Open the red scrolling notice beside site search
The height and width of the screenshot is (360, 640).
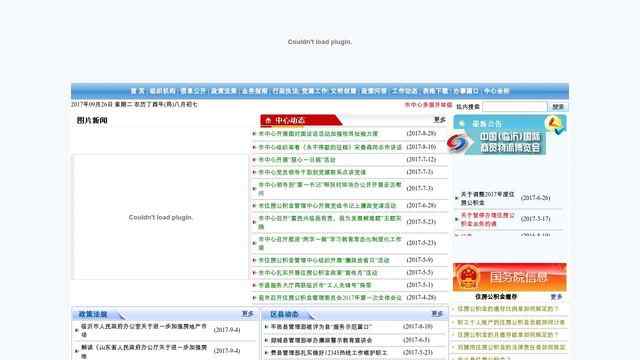pos(428,105)
